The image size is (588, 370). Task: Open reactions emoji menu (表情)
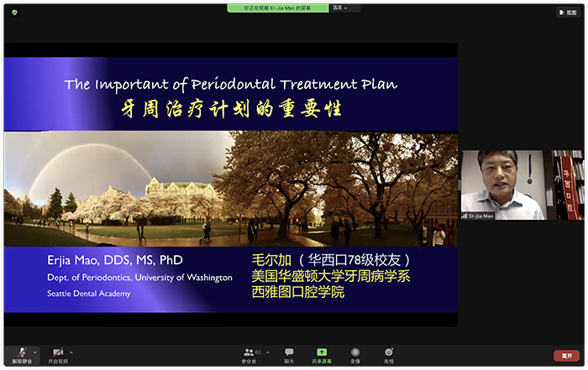pyautogui.click(x=389, y=356)
